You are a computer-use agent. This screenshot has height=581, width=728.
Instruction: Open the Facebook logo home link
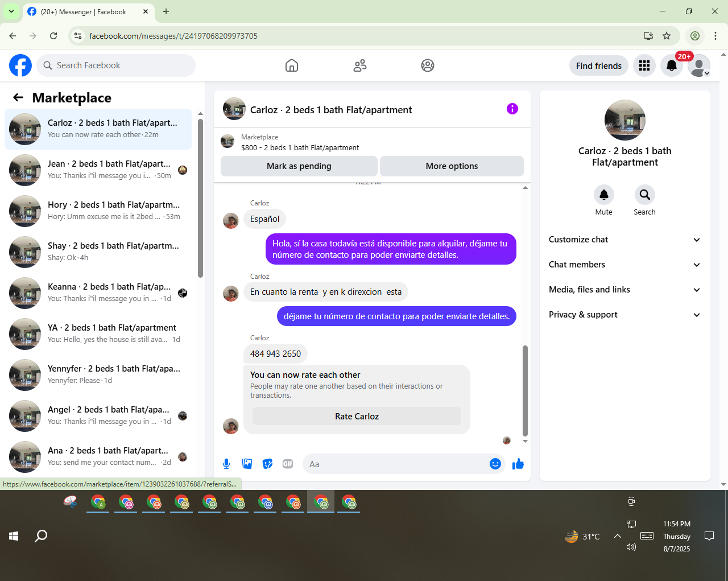(20, 65)
